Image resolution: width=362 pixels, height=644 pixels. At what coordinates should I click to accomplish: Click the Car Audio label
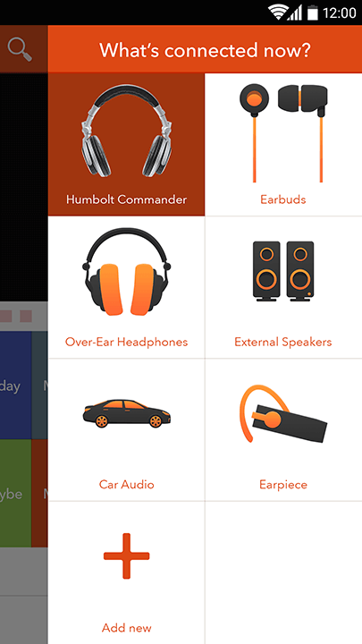point(126,484)
